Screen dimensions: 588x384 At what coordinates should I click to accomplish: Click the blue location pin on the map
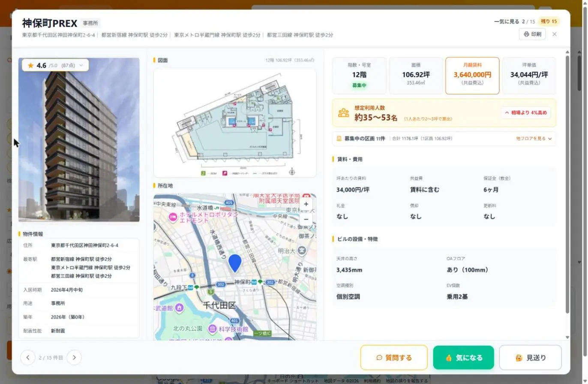click(x=234, y=263)
